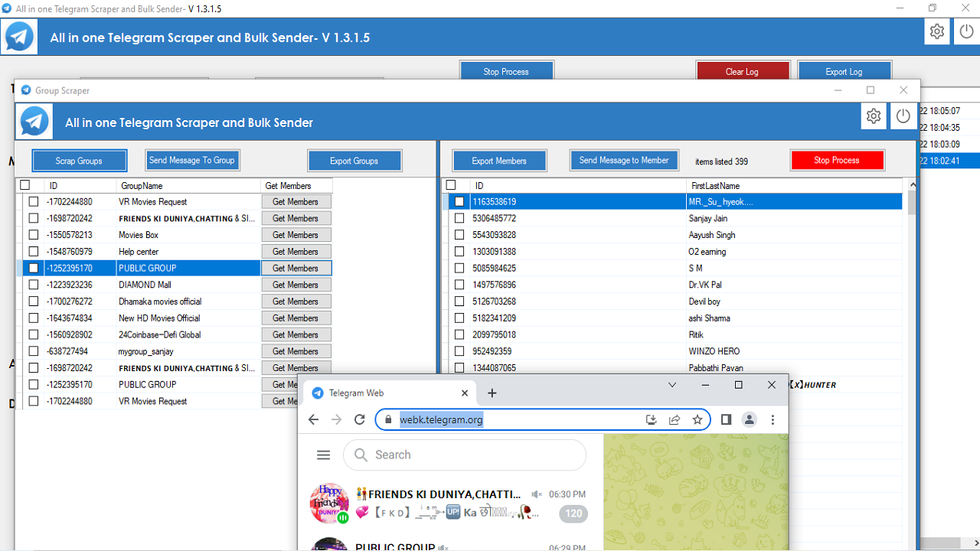Click FirstLastName column header
Image resolution: width=980 pixels, height=551 pixels.
click(x=795, y=186)
